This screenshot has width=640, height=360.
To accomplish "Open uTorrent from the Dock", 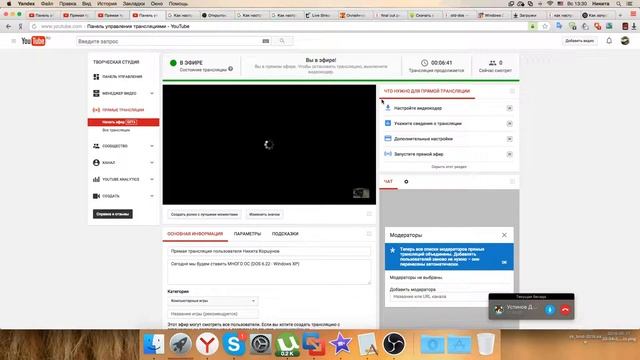I will click(x=287, y=344).
